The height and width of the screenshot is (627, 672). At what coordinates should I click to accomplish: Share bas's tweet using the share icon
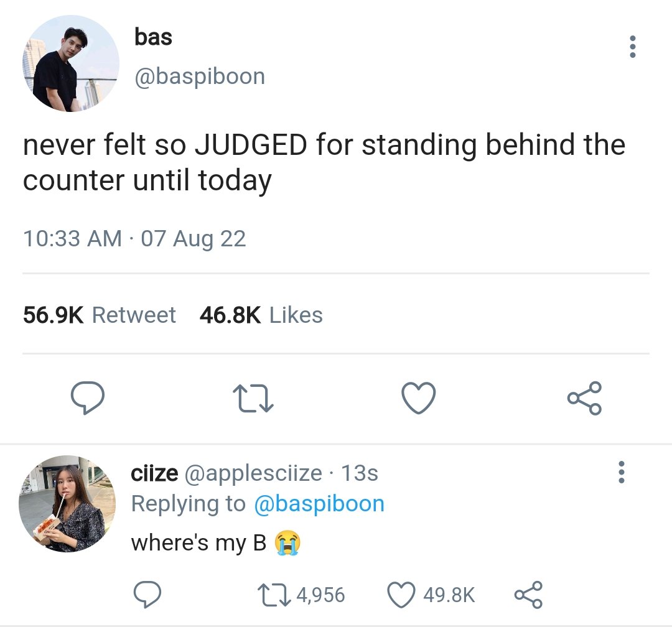click(x=584, y=398)
